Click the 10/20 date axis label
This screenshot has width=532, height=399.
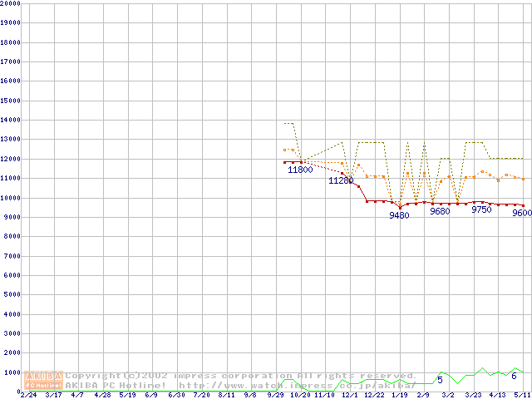click(300, 395)
